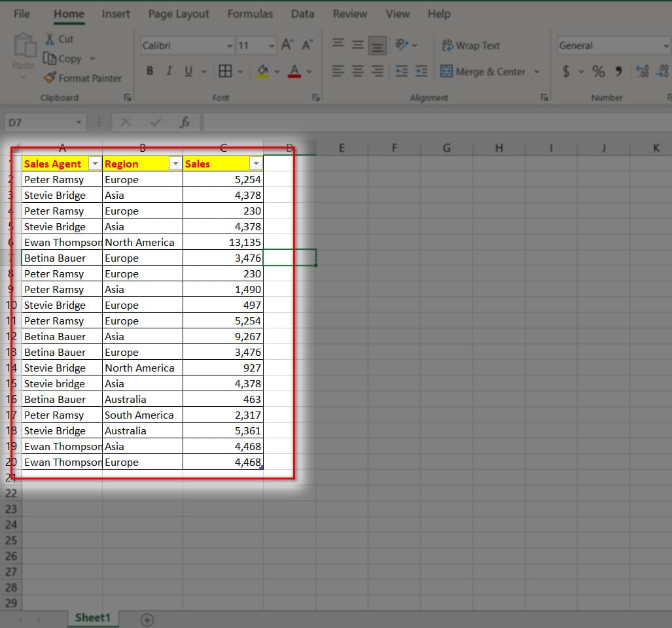Open the Sales Agent filter dropdown
This screenshot has height=628, width=672.
tap(95, 164)
